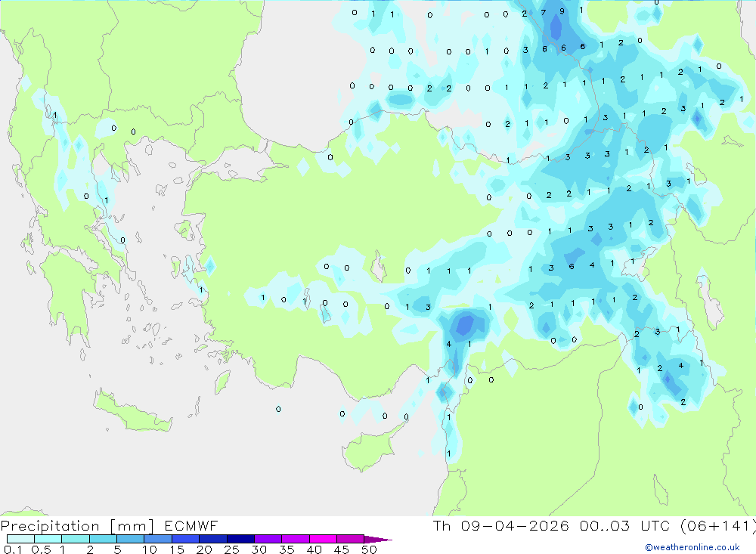
Task: Click the 0.1–0.5 mm legend color box
Action: click(x=20, y=539)
